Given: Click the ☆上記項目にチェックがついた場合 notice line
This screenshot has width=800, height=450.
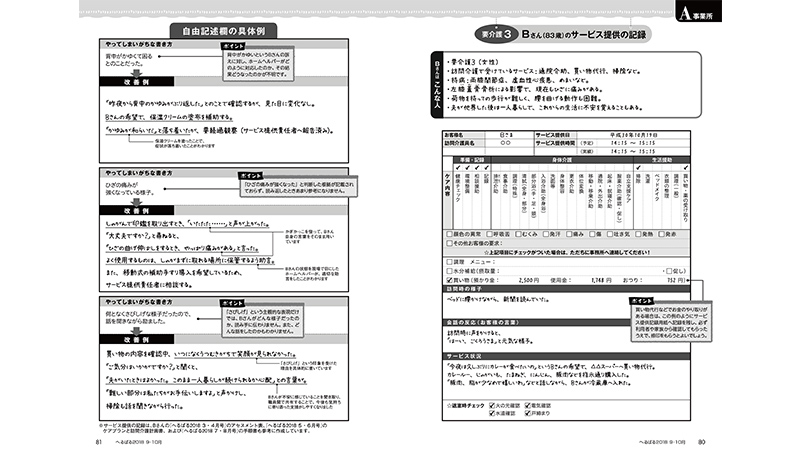Looking at the screenshot, I should pyautogui.click(x=566, y=253).
